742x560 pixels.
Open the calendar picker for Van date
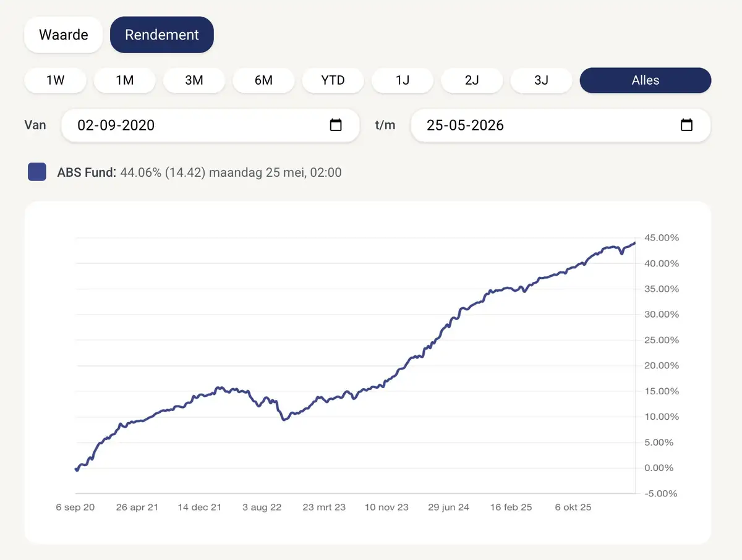pyautogui.click(x=336, y=125)
